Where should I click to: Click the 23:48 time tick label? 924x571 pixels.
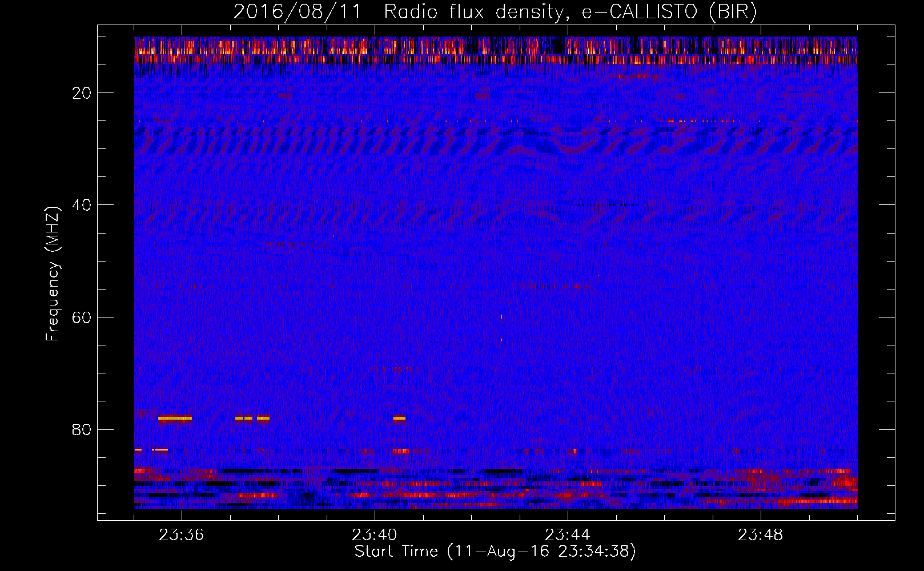coord(761,535)
